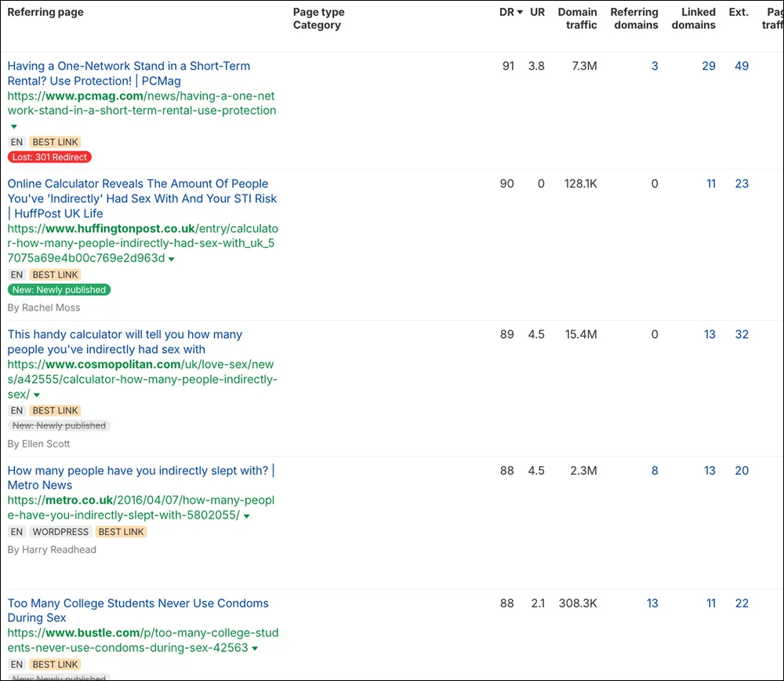Image resolution: width=784 pixels, height=681 pixels.
Task: Open Metro referring domains value 8
Action: pos(655,471)
